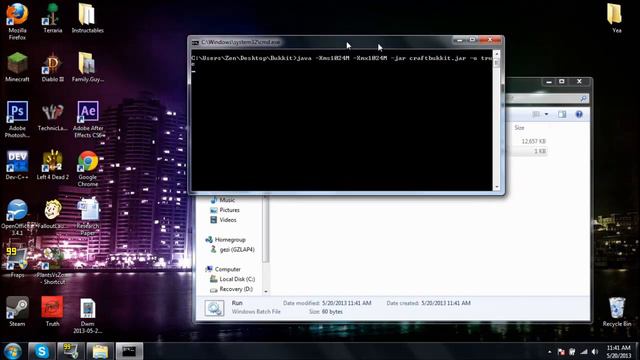This screenshot has width=640, height=360.
Task: Open the TechnicLauncher desktop shortcut
Action: (52, 116)
